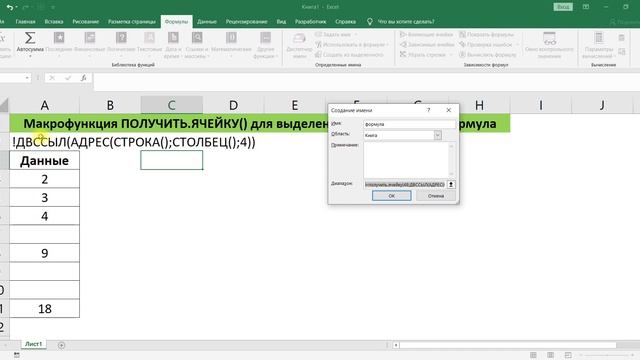This screenshot has width=640, height=360.
Task: Click the Имя name input field
Action: click(409, 124)
